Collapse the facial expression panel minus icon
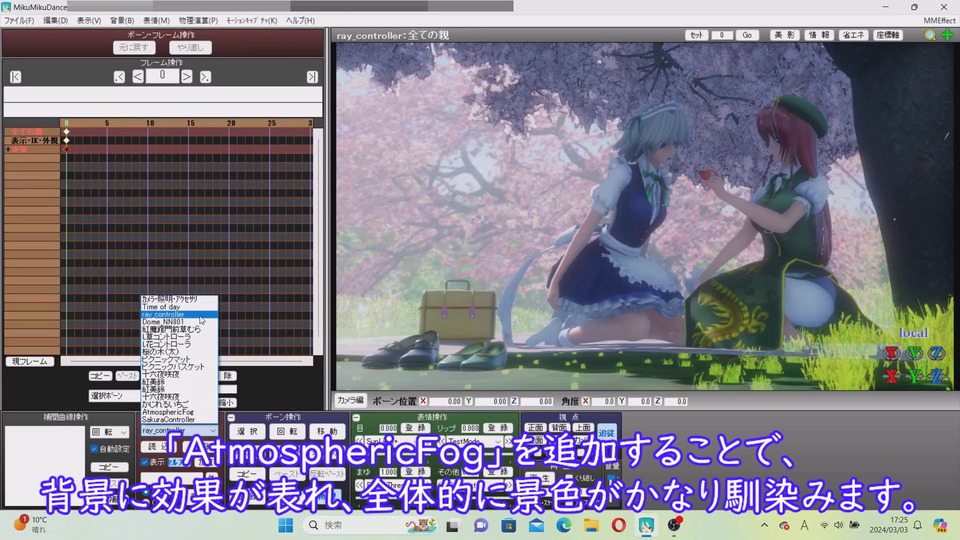 [356, 418]
